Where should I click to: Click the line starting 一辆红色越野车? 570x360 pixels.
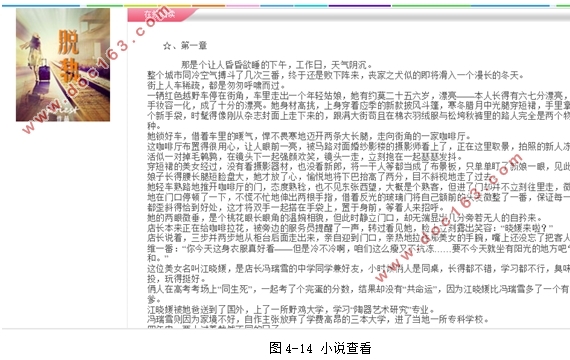[358, 96]
